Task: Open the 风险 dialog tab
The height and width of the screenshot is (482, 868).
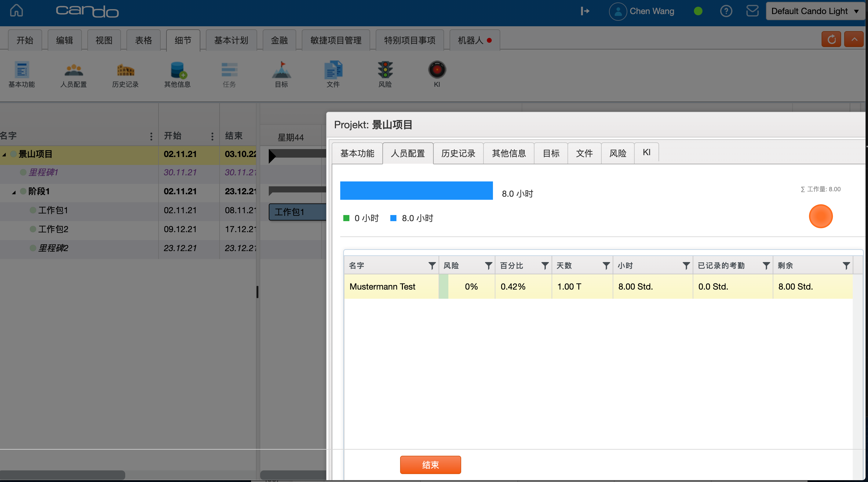Action: (618, 153)
